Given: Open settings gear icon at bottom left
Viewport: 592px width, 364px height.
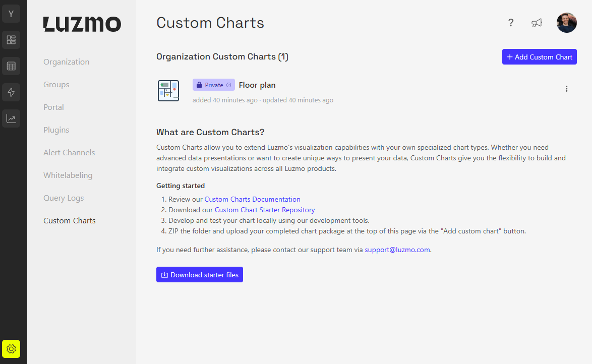Looking at the screenshot, I should tap(11, 349).
